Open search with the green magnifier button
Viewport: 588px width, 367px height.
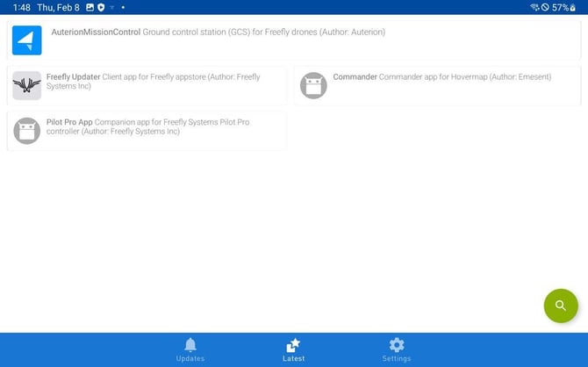(561, 306)
